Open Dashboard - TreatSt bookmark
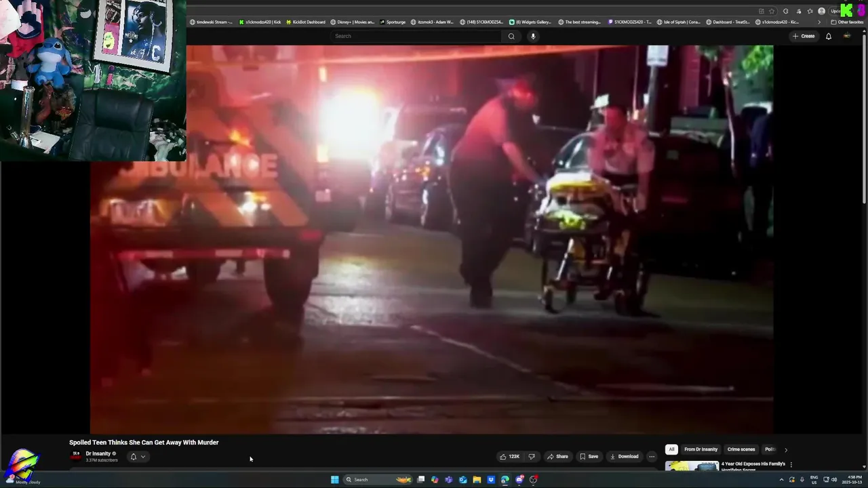This screenshot has width=868, height=488. (x=728, y=22)
